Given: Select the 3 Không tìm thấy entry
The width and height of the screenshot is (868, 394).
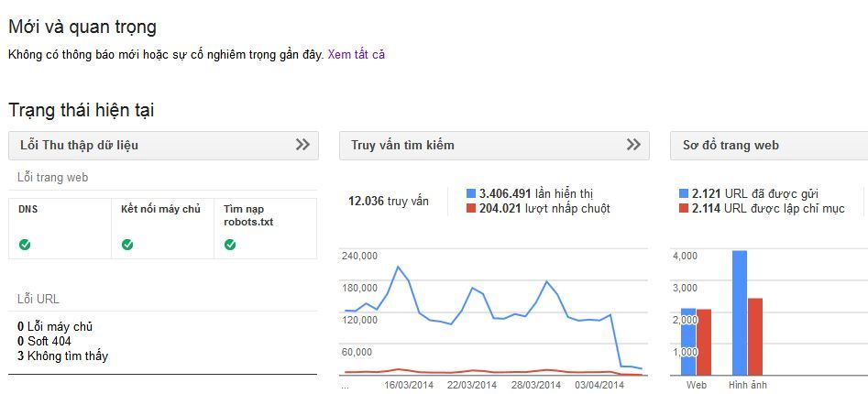Looking at the screenshot, I should 62,356.
